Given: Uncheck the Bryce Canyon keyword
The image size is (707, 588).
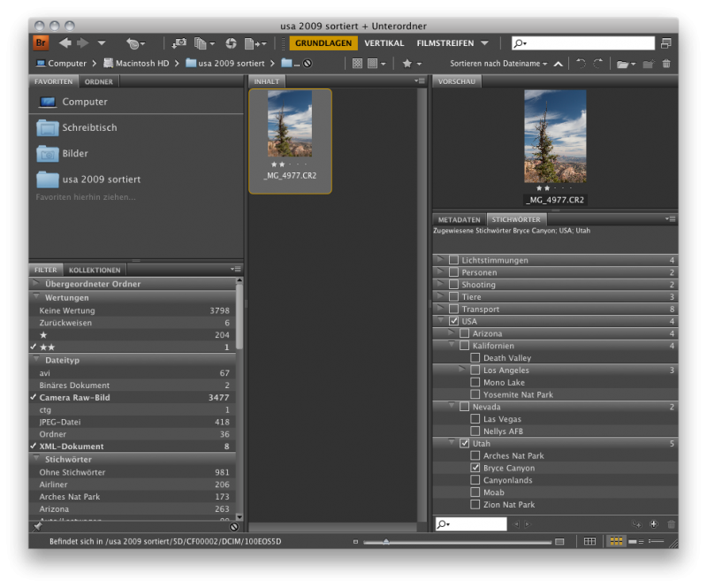Looking at the screenshot, I should (475, 468).
